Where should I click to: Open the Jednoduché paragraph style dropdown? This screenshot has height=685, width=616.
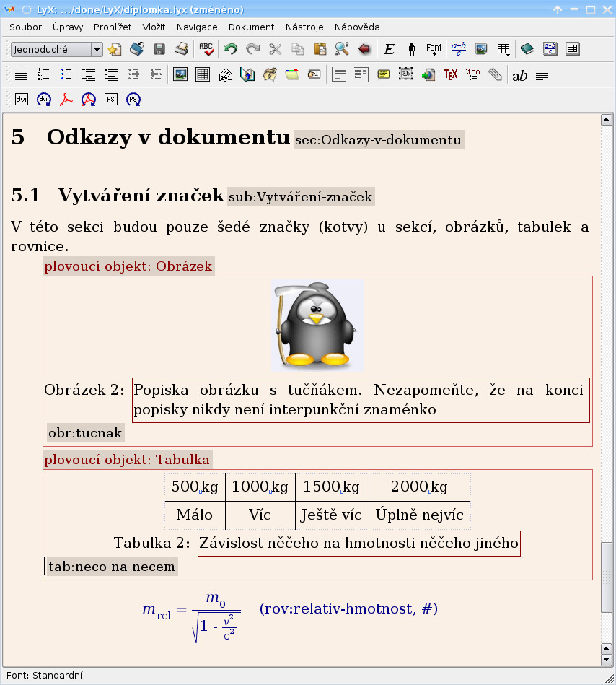coord(56,49)
